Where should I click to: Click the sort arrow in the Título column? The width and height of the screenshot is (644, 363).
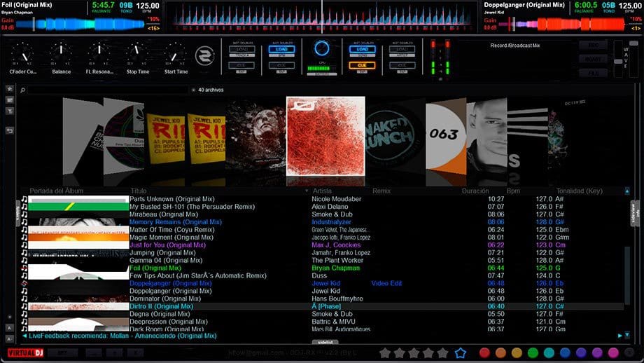pos(307,191)
